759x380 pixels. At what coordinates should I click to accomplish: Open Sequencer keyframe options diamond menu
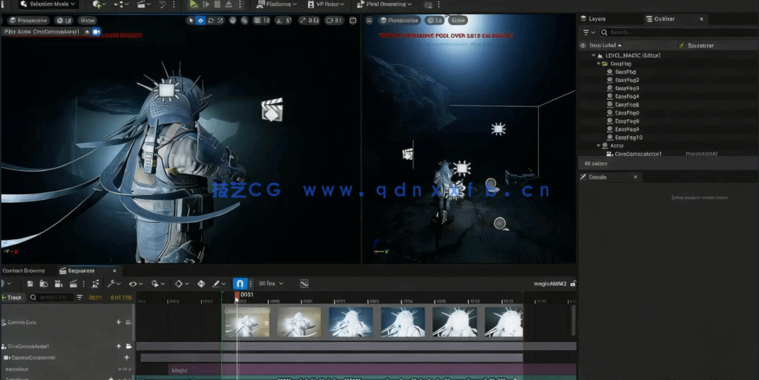(x=182, y=284)
